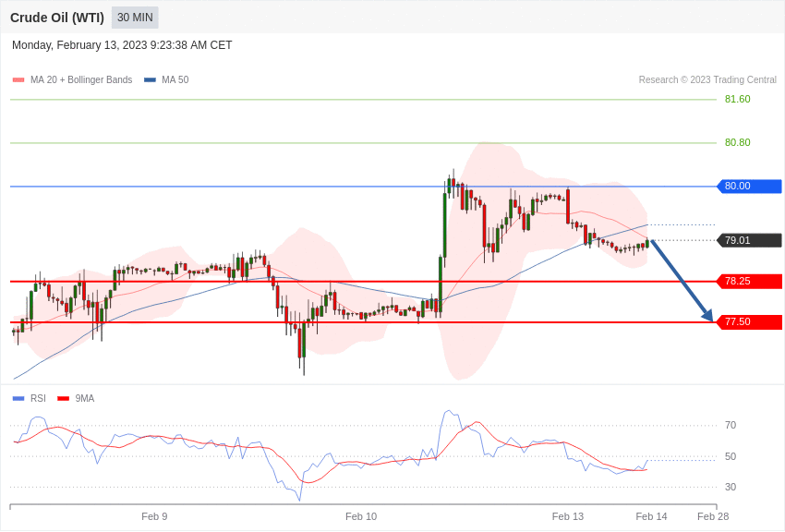Viewport: 785px width, 532px height.
Task: Click the 30 MIN timeframe badge
Action: [x=135, y=18]
